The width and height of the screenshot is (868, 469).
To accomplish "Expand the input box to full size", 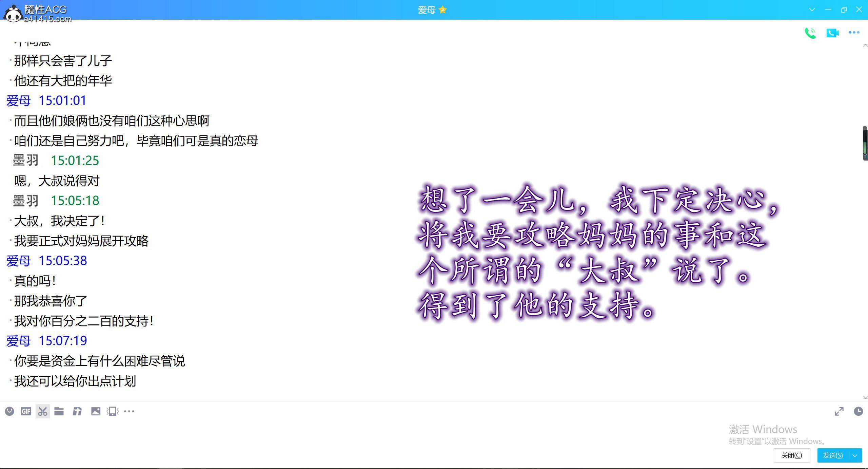I will (x=839, y=411).
